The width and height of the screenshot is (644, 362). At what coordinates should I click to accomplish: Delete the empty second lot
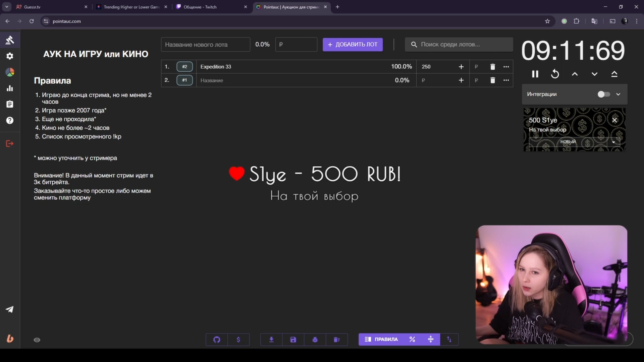click(x=492, y=80)
